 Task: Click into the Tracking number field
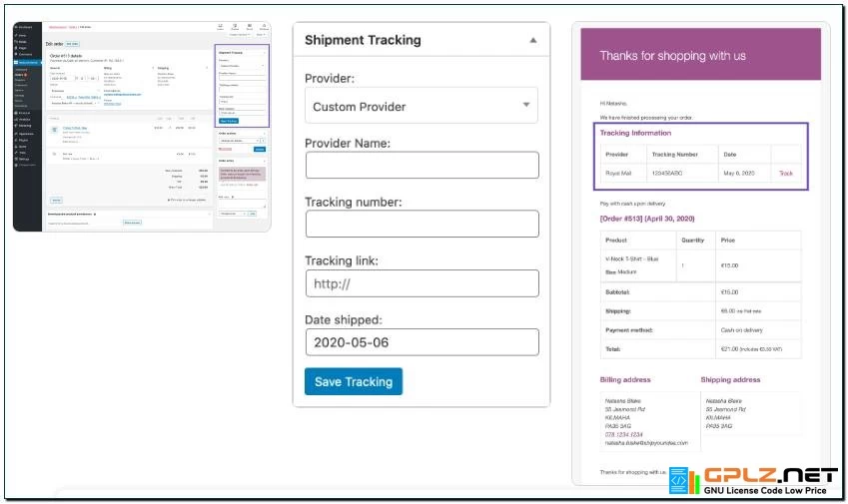point(422,224)
